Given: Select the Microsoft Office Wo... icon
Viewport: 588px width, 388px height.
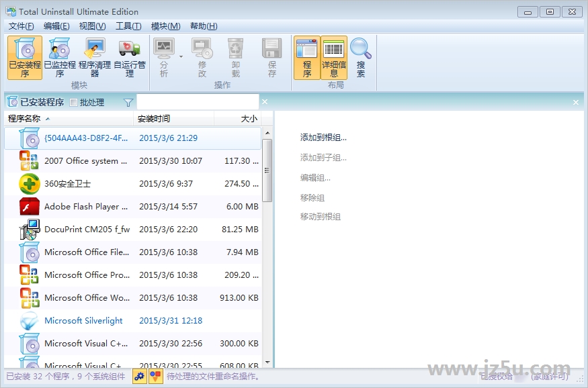Looking at the screenshot, I should 30,298.
